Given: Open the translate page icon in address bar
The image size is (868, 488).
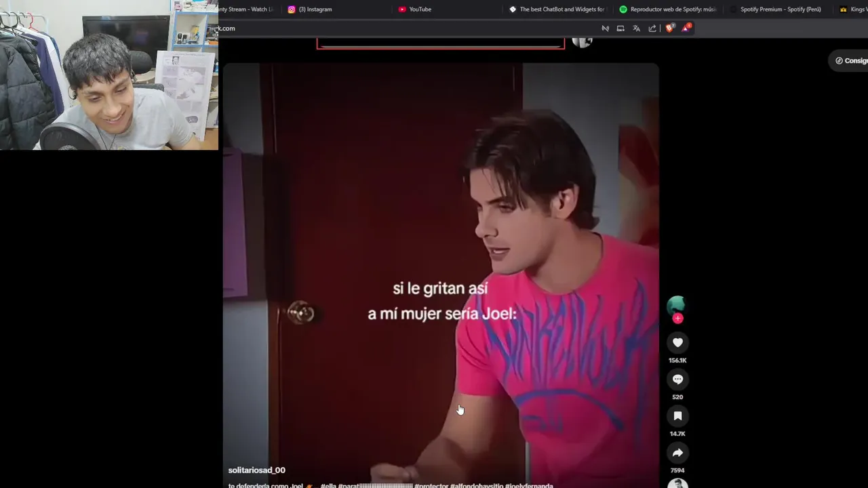Looking at the screenshot, I should [636, 28].
